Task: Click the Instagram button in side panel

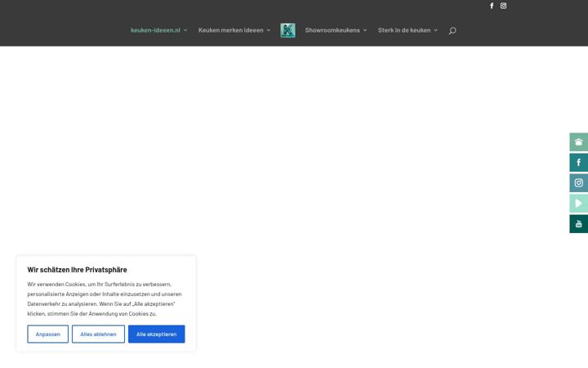Action: pos(579,183)
